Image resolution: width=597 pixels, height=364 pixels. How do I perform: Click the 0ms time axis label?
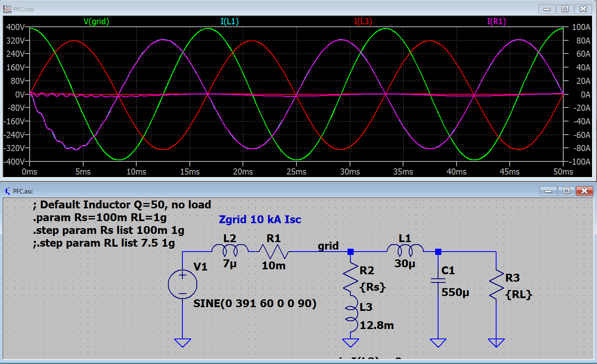(x=30, y=172)
